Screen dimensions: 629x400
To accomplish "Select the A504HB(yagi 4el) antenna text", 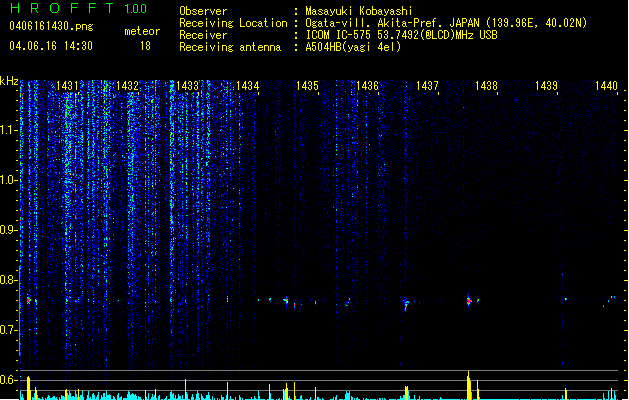I will click(x=353, y=47).
